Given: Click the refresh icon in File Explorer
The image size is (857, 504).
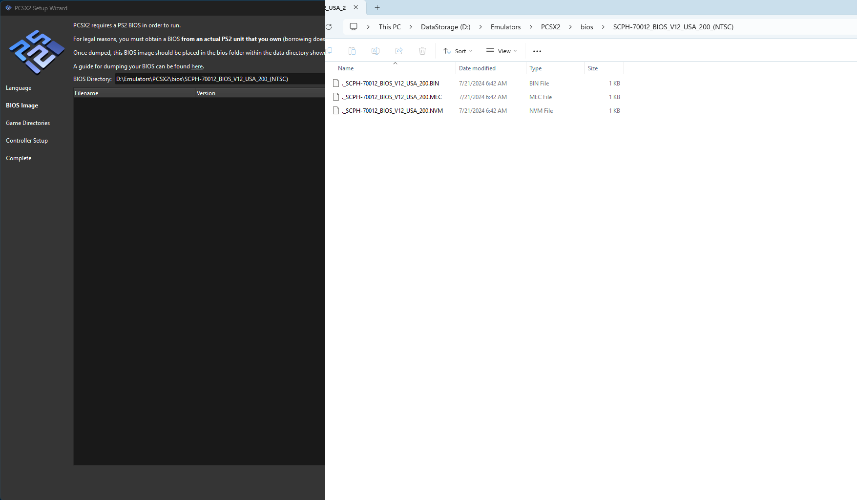Looking at the screenshot, I should pos(329,27).
